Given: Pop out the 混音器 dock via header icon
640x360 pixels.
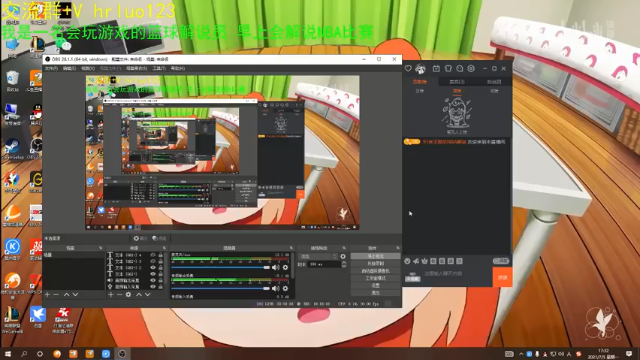Looking at the screenshot, I should pyautogui.click(x=291, y=248).
